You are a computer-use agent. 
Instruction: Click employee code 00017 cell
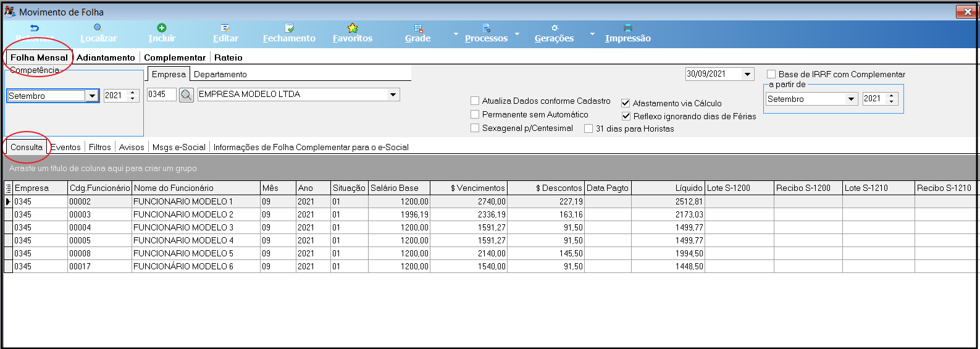(x=99, y=266)
